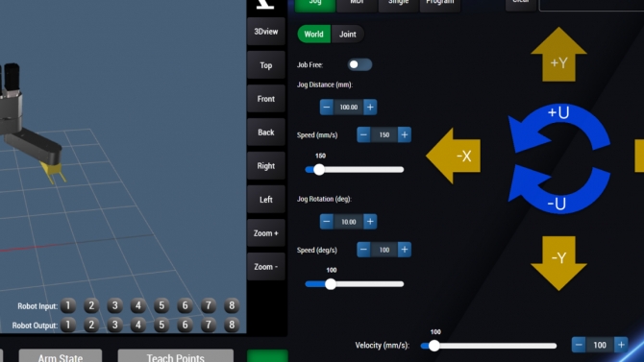
Task: Adjust the Speed (mm/s) slider
Action: [x=355, y=170]
